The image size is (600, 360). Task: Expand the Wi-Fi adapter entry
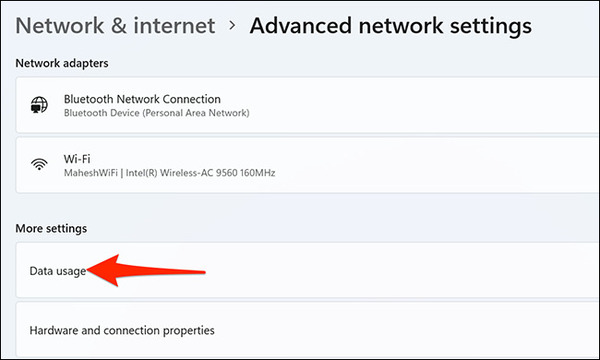[x=307, y=165]
